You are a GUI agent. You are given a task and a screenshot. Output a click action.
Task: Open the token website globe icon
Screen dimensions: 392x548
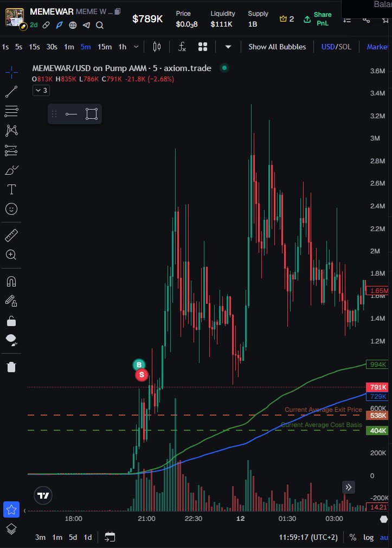[x=73, y=25]
